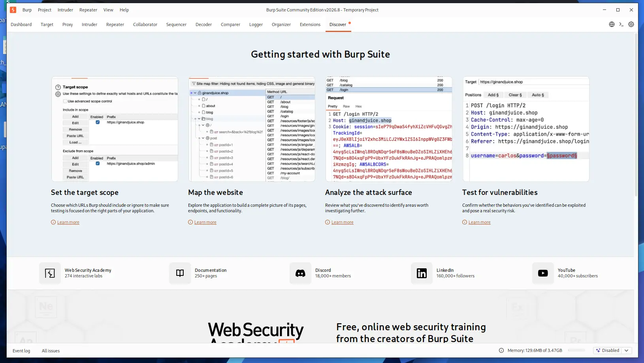The width and height of the screenshot is (644, 363).
Task: Click the Discord icon
Action: tap(300, 273)
